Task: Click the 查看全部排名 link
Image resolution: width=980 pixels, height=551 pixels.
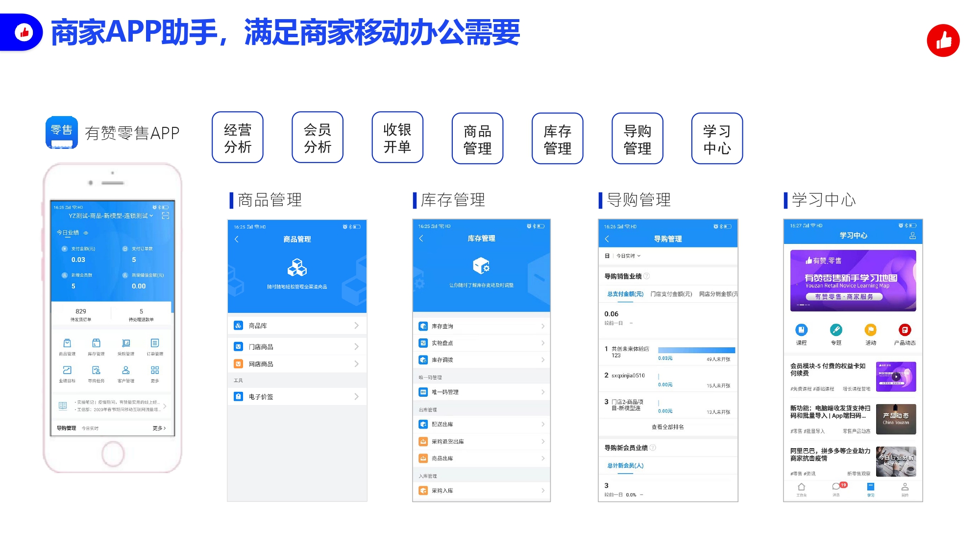Action: [668, 427]
